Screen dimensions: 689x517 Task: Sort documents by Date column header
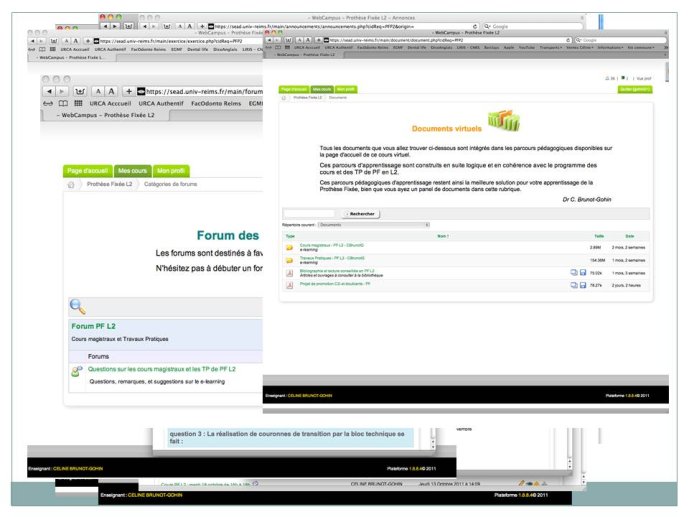tap(630, 236)
